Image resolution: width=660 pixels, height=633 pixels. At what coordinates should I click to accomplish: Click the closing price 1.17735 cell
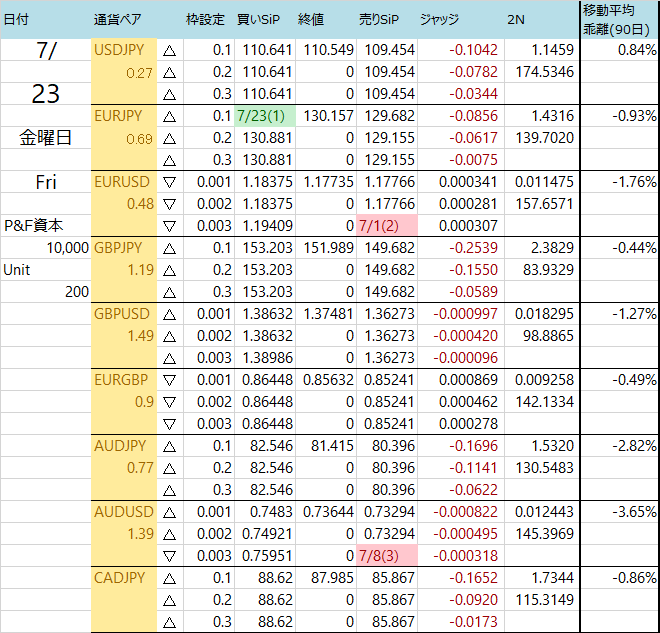[x=326, y=182]
